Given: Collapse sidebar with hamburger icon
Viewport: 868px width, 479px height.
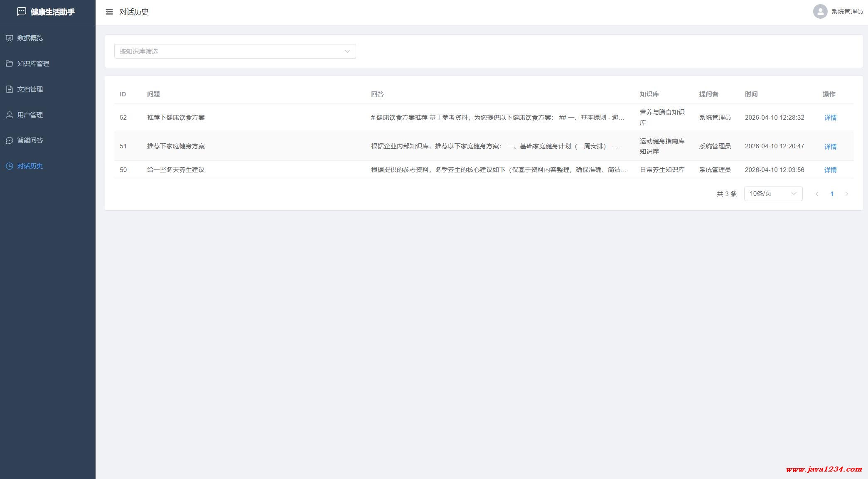Looking at the screenshot, I should click(x=109, y=12).
